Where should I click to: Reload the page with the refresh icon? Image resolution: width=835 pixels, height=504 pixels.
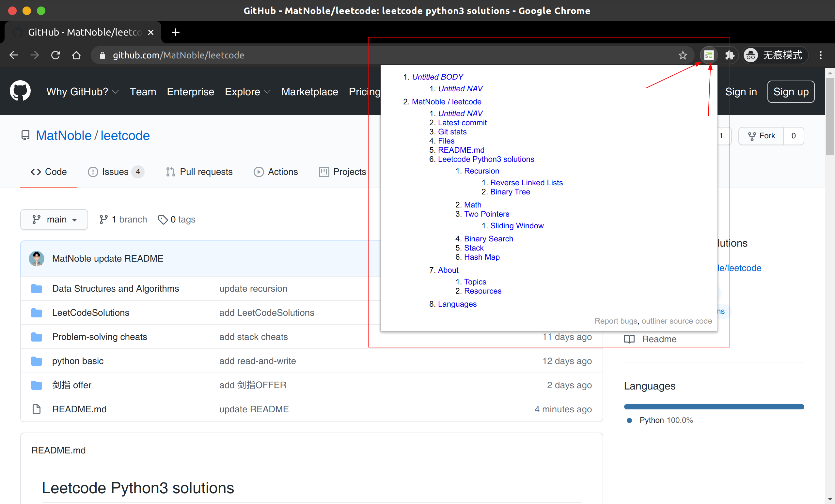pyautogui.click(x=55, y=55)
